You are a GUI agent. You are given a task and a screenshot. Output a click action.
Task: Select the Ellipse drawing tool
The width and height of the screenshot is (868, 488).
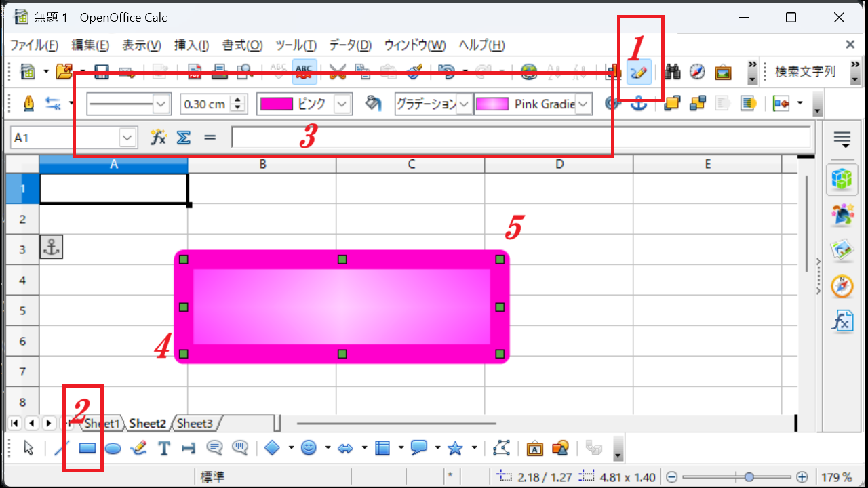tap(113, 448)
